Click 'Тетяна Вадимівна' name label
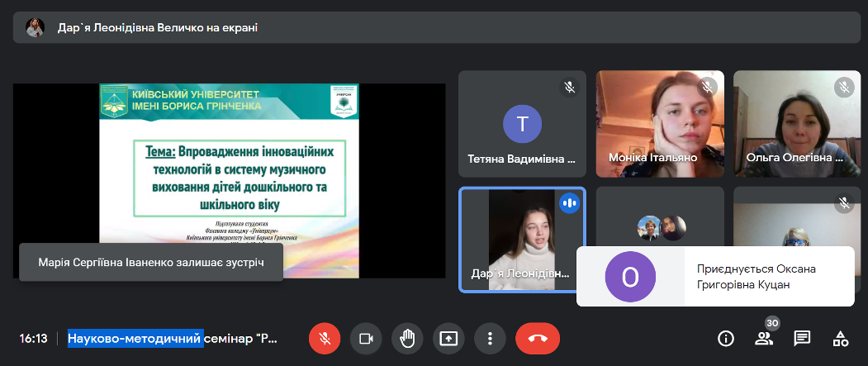This screenshot has height=366, width=868. (521, 159)
